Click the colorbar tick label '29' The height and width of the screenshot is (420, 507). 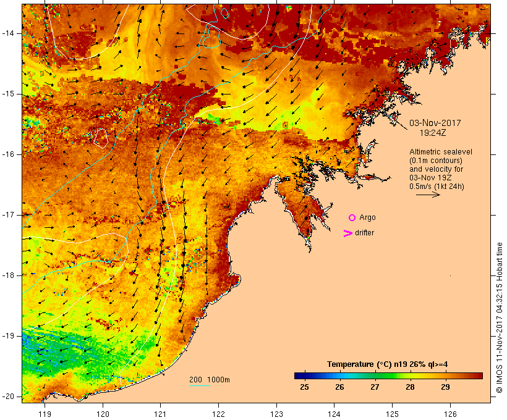(445, 387)
